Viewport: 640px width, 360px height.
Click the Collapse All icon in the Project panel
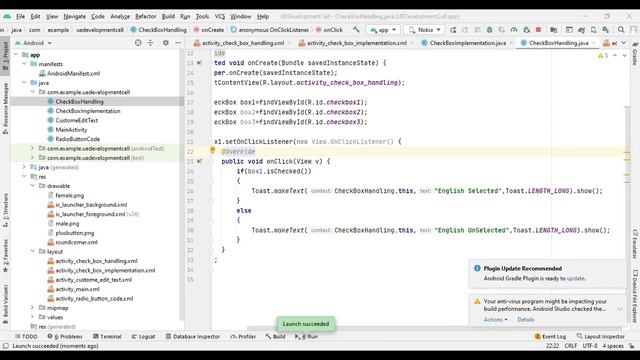tap(151, 43)
